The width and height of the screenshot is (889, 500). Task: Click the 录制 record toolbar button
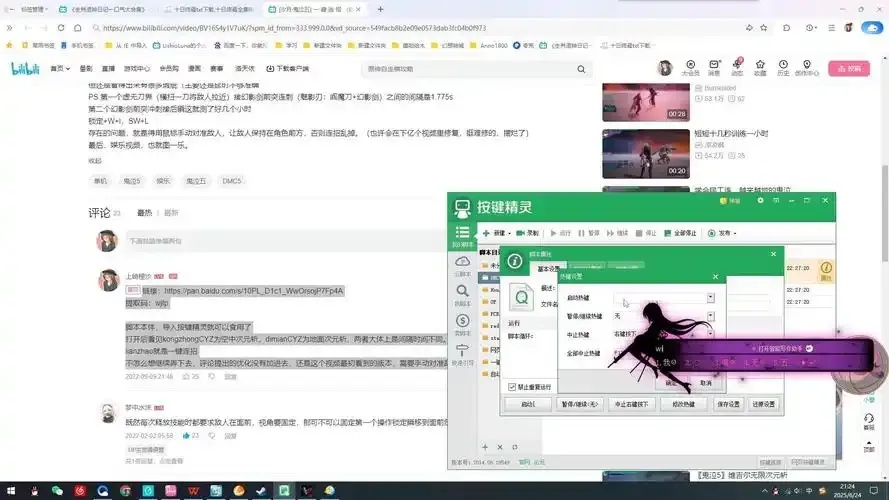tap(527, 233)
